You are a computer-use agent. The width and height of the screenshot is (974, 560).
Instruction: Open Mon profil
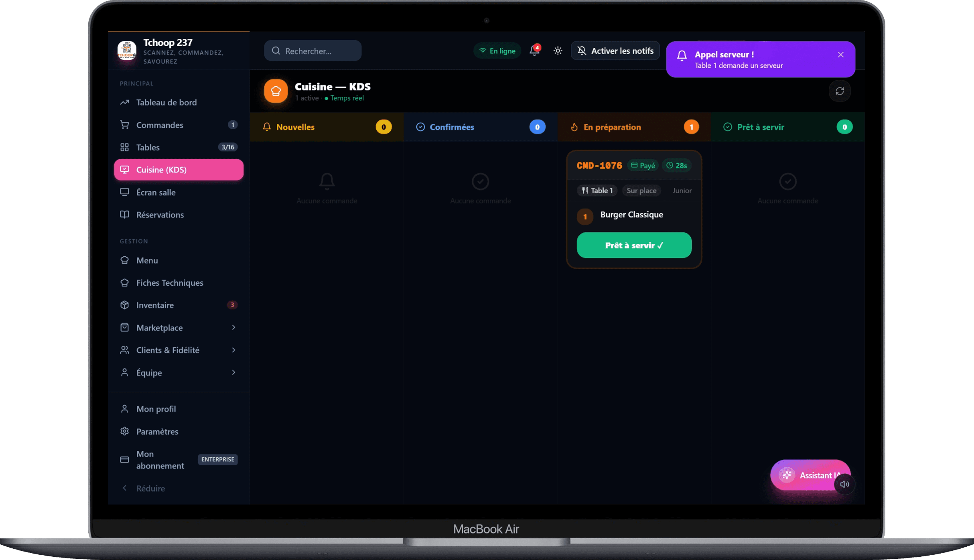click(x=179, y=409)
